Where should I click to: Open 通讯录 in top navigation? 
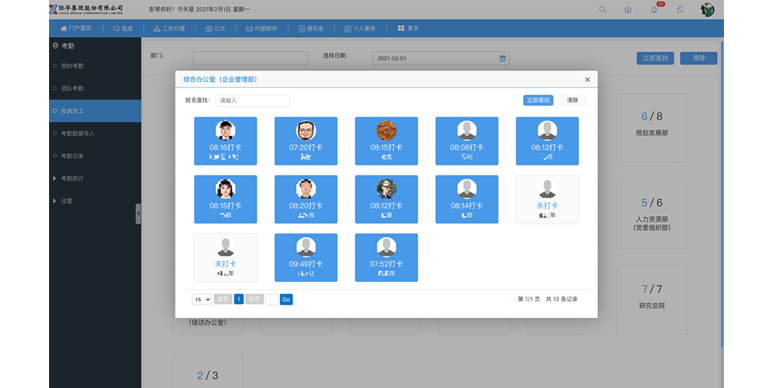click(311, 29)
